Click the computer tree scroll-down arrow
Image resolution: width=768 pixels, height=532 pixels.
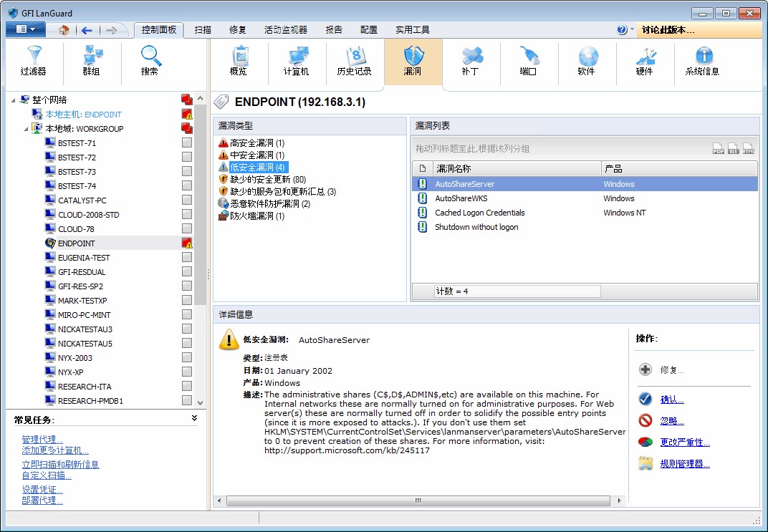[200, 403]
